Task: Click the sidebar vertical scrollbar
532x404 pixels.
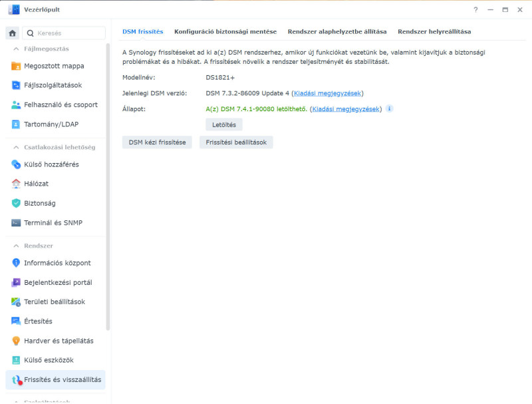Action: pyautogui.click(x=108, y=187)
